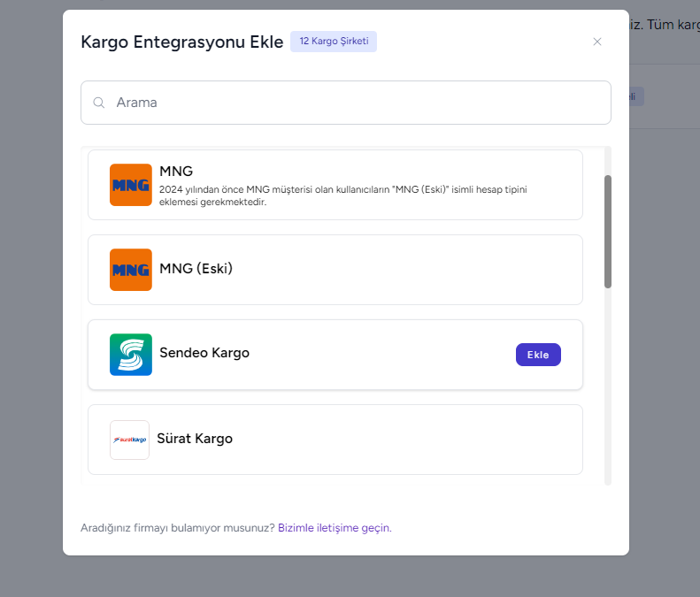
Task: Close the Kargo Entegrasyonu Ekle dialog
Action: (597, 42)
